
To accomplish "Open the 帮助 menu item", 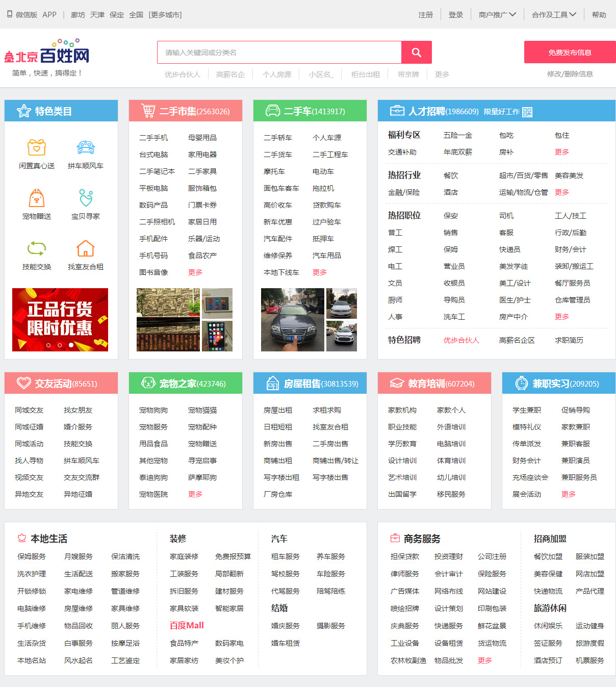I will [x=599, y=15].
